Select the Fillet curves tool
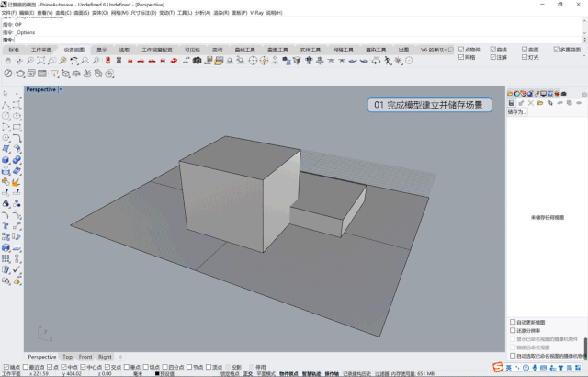Screen dimensions: 588x377 click(x=17, y=138)
